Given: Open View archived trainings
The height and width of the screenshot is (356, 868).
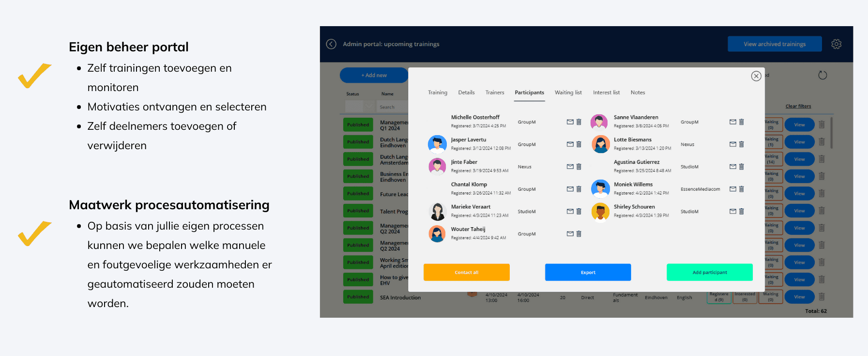Looking at the screenshot, I should 774,44.
